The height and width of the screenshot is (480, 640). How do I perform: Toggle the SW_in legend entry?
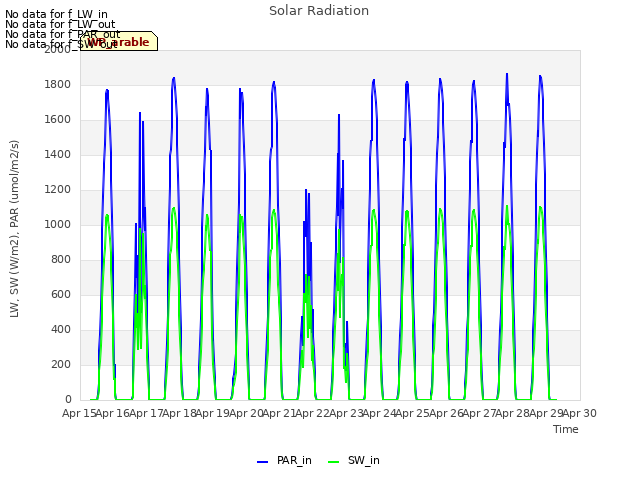click(354, 460)
